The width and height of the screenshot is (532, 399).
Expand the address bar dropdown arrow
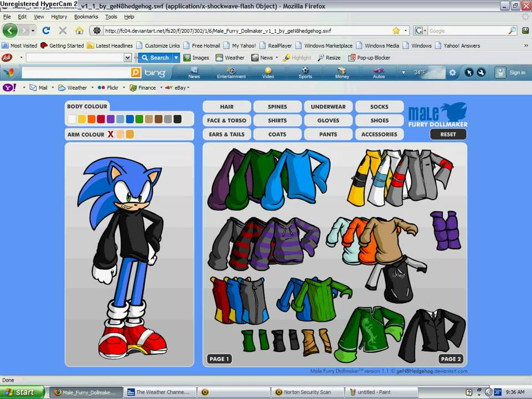pyautogui.click(x=406, y=30)
